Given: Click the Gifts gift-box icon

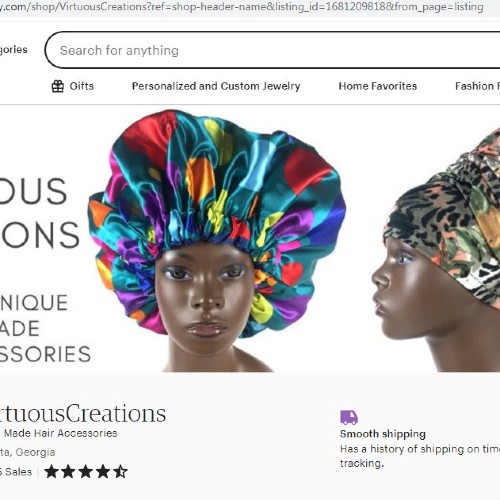Looking at the screenshot, I should [x=58, y=86].
